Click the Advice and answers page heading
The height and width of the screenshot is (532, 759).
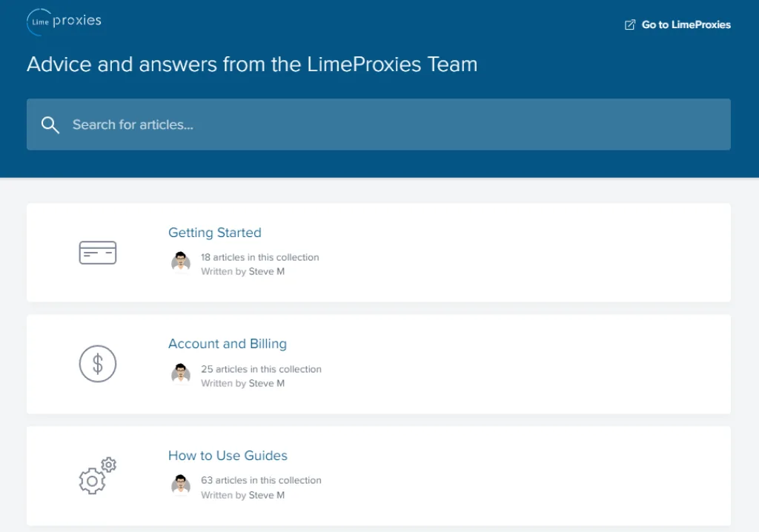252,64
